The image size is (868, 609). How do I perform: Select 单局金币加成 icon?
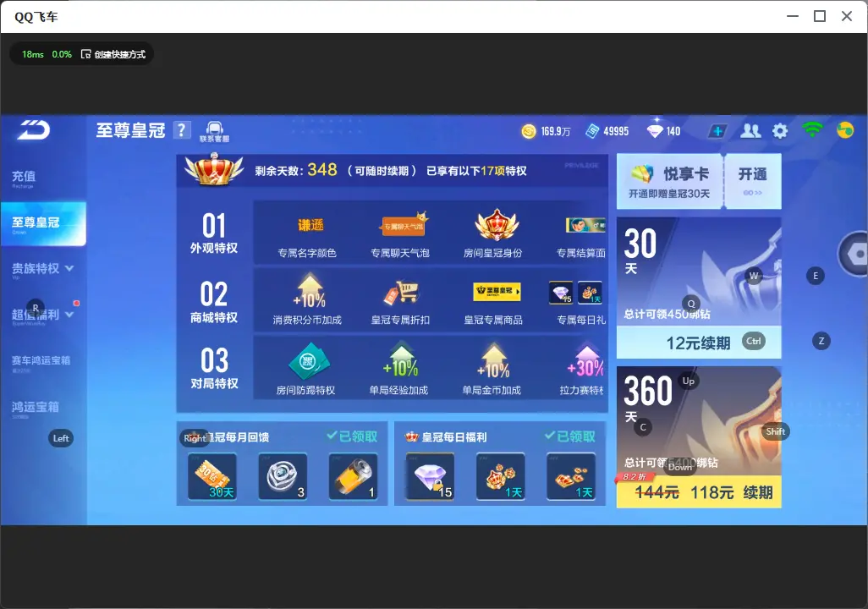click(x=494, y=361)
